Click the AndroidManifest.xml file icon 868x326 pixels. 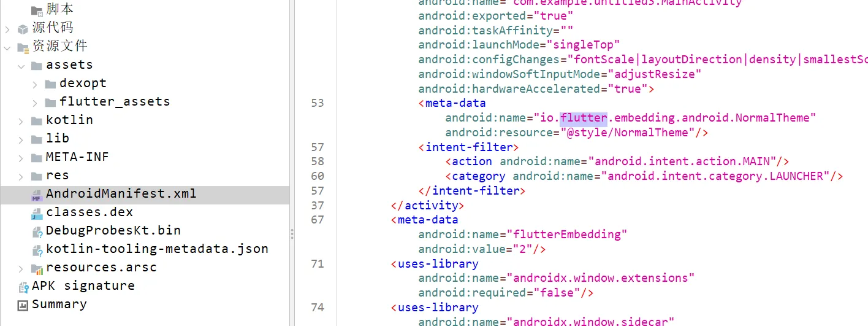tap(37, 195)
